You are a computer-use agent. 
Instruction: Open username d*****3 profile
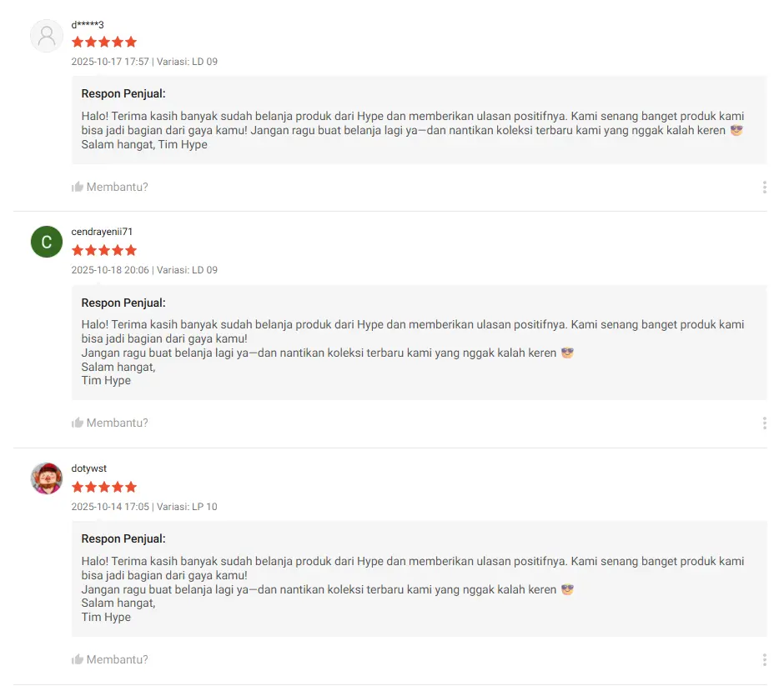pos(88,24)
